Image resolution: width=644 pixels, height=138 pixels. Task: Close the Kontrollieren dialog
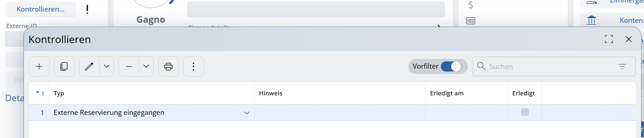[629, 39]
